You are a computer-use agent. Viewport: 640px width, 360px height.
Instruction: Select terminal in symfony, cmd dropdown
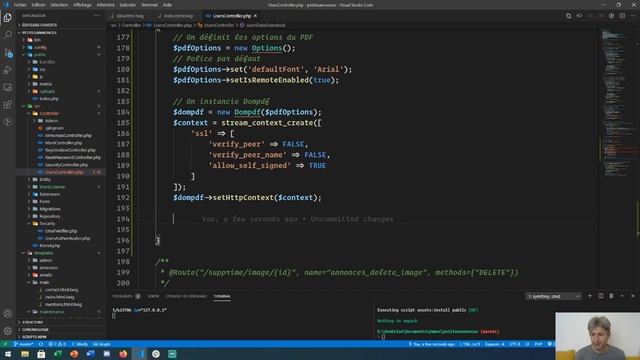coord(553,296)
